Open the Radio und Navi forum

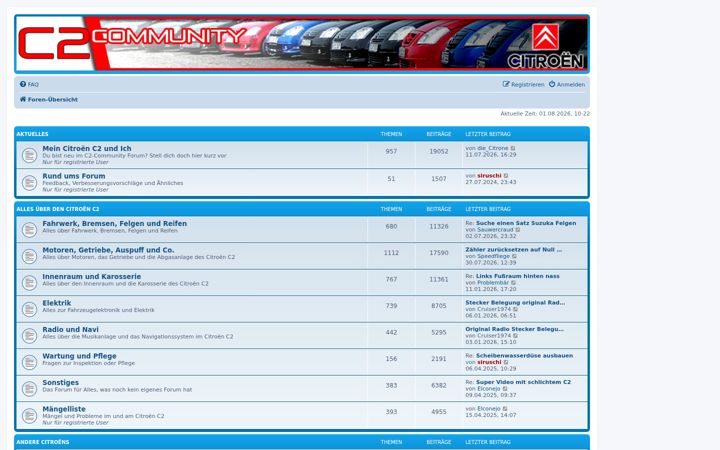point(70,329)
